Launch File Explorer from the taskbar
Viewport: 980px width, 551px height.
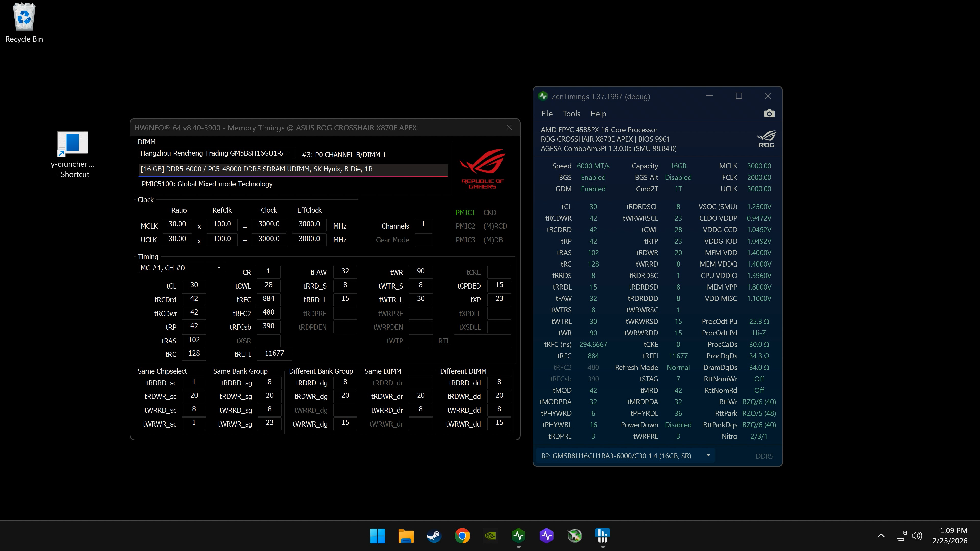pos(406,536)
